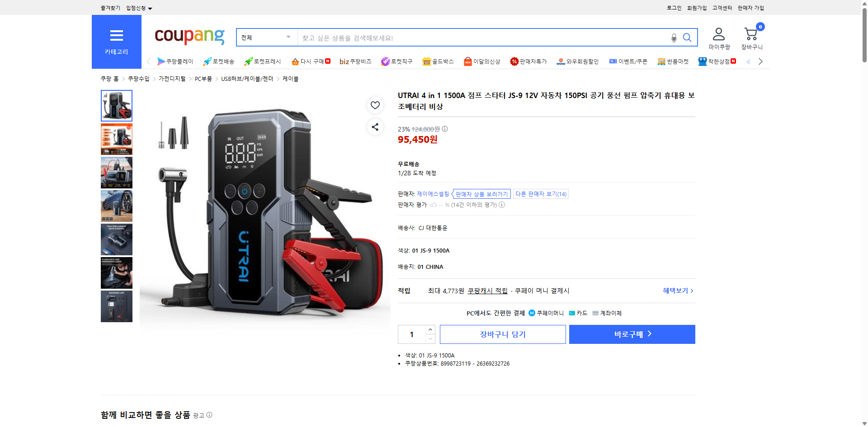The image size is (868, 427).
Task: Click the search magnifier icon
Action: [x=687, y=38]
